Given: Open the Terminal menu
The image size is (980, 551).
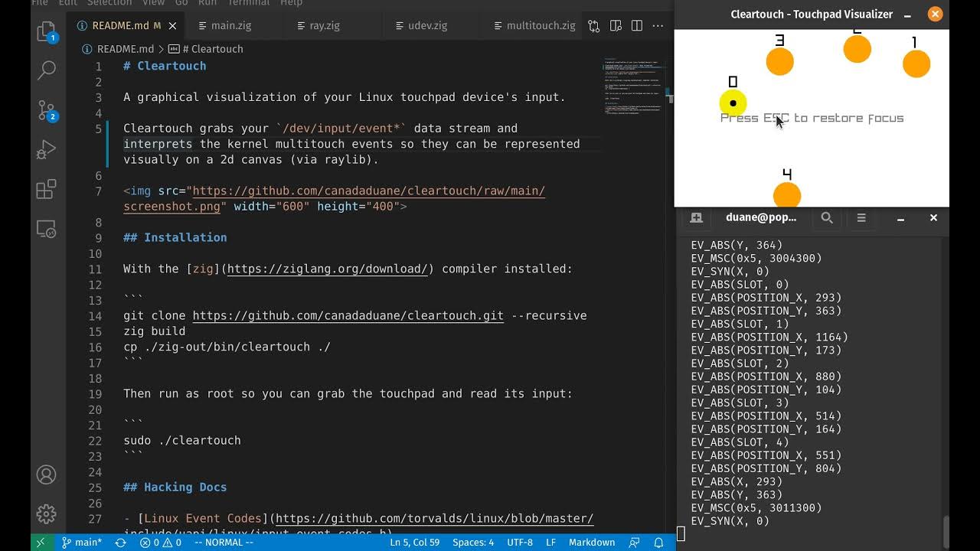Looking at the screenshot, I should [x=249, y=3].
